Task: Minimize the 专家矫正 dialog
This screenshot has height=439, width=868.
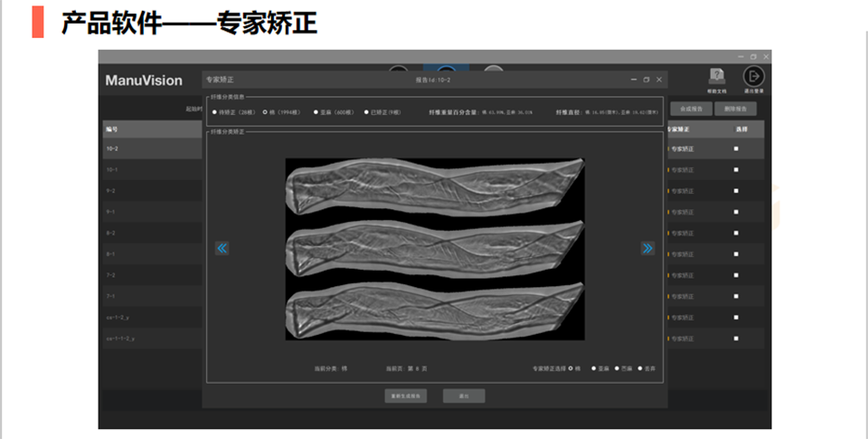Action: (x=634, y=80)
